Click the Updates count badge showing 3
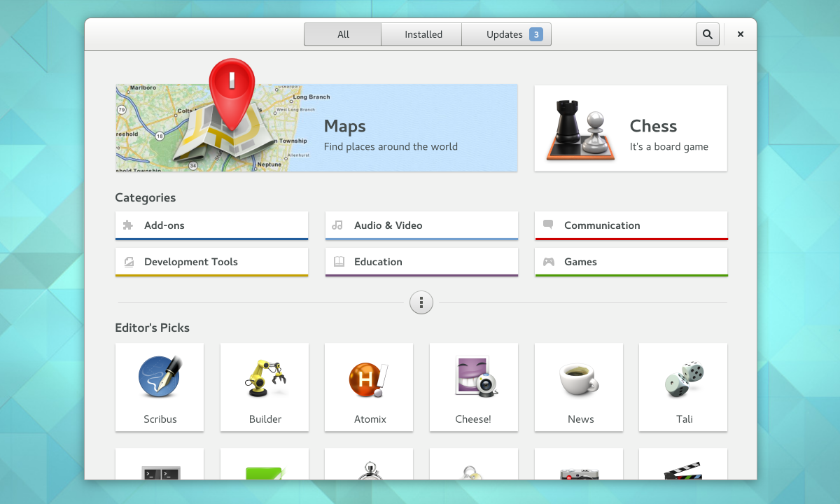Screen dimensions: 840x504 [x=536, y=34]
